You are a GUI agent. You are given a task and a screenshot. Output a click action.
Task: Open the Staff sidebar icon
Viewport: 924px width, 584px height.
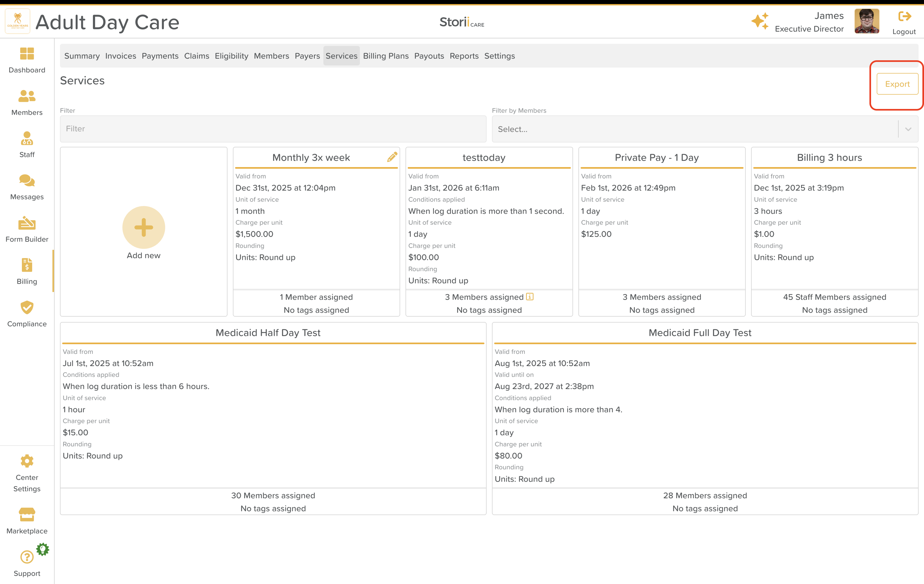(x=27, y=139)
